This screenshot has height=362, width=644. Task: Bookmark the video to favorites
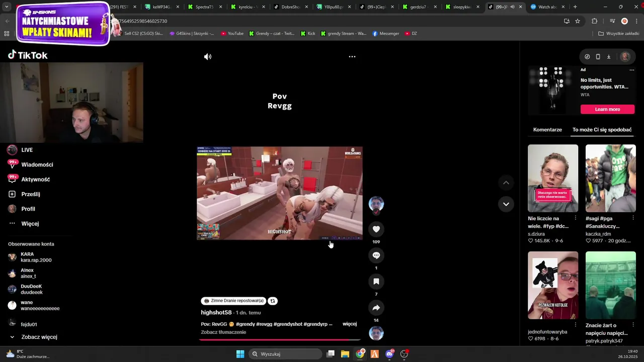(376, 282)
